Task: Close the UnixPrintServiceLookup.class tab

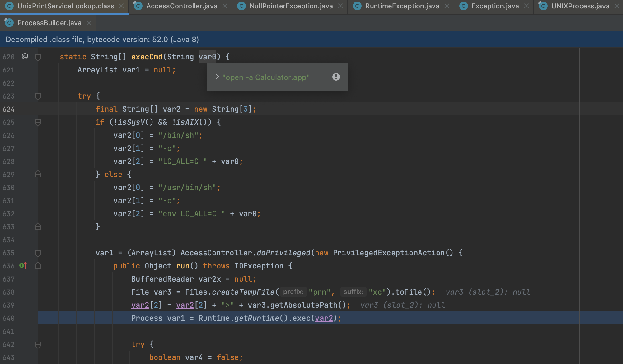Action: point(121,6)
